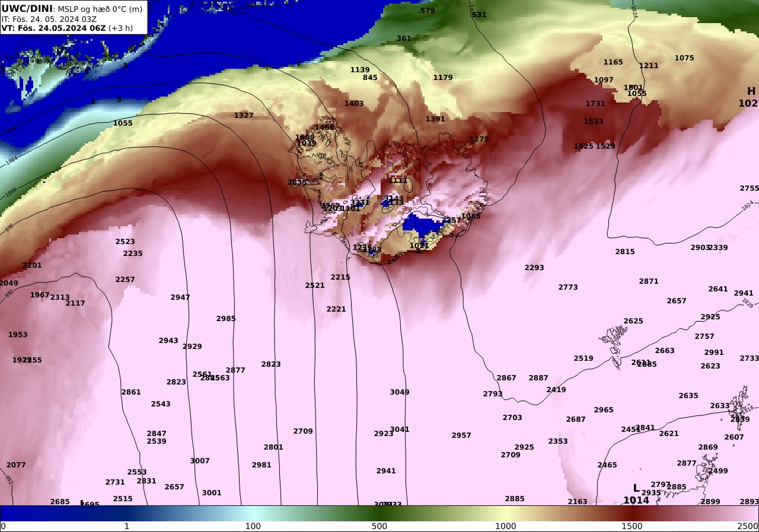Click the valid time line reading 06Z
Image resolution: width=759 pixels, height=532 pixels.
point(67,28)
